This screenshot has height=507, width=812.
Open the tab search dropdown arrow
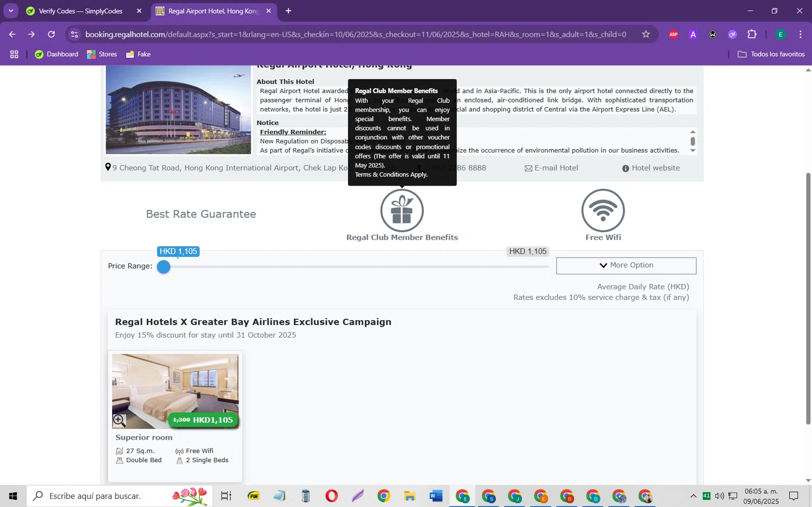pos(11,11)
